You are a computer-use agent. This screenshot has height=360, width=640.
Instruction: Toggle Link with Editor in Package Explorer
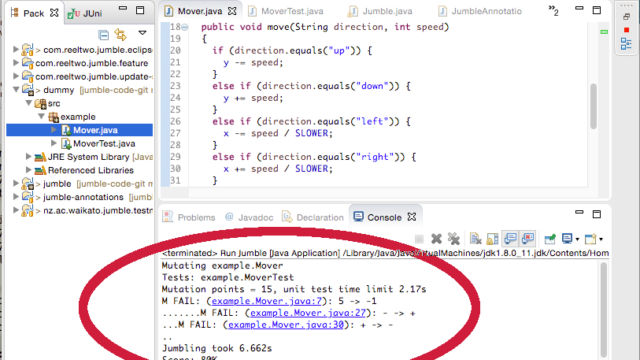click(120, 35)
